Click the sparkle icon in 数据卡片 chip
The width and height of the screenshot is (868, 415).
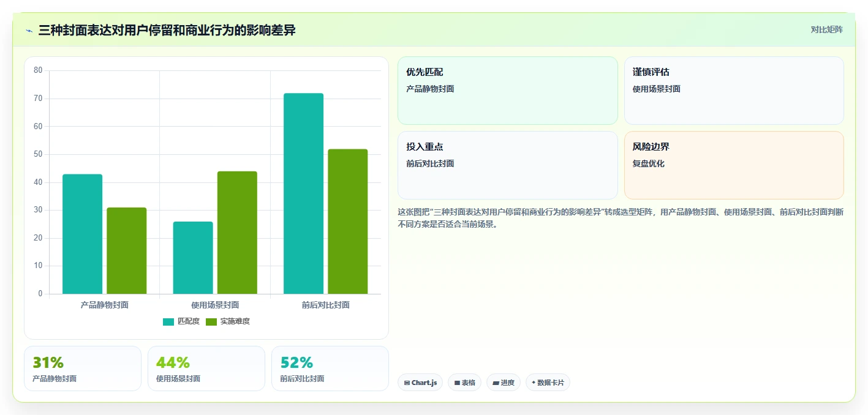point(534,383)
